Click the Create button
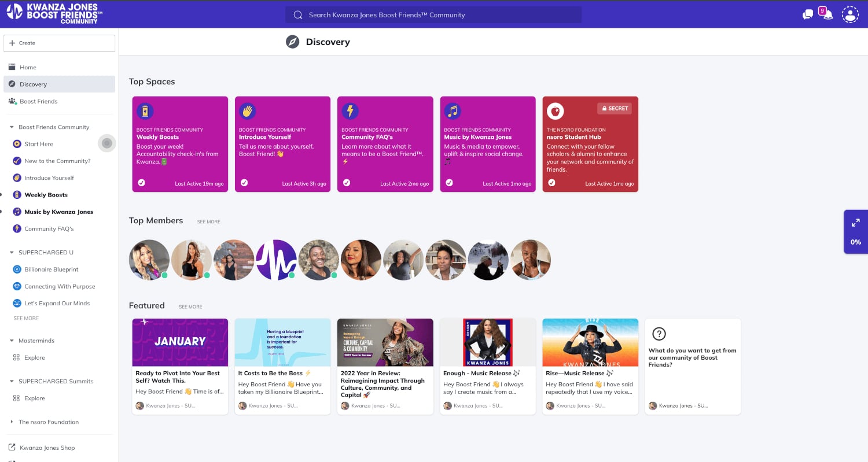The image size is (868, 462). point(59,43)
